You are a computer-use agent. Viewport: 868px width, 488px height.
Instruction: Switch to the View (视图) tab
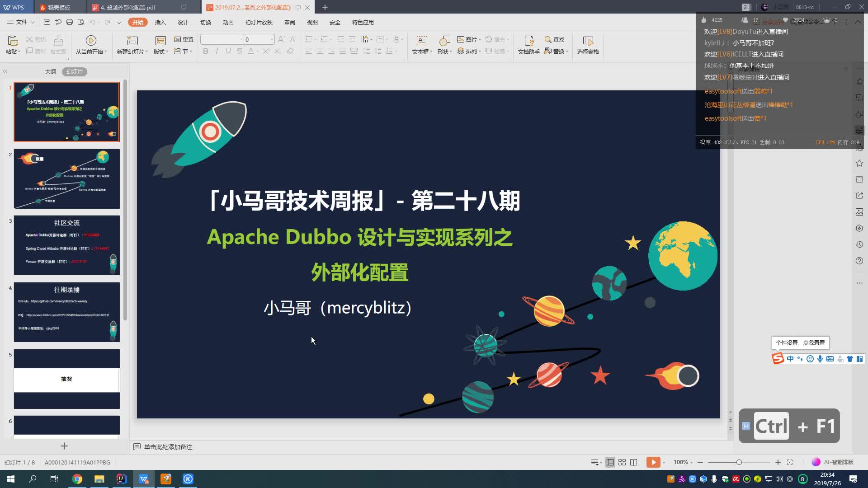(x=312, y=22)
